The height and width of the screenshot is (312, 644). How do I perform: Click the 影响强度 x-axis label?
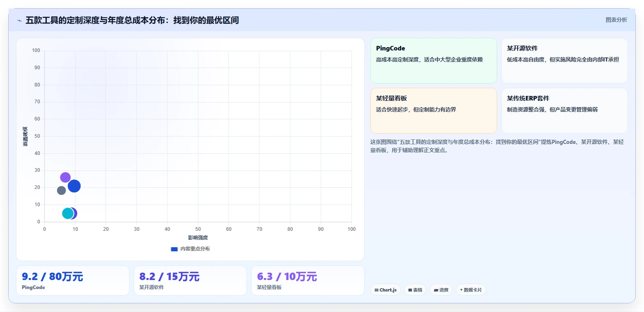(x=198, y=238)
